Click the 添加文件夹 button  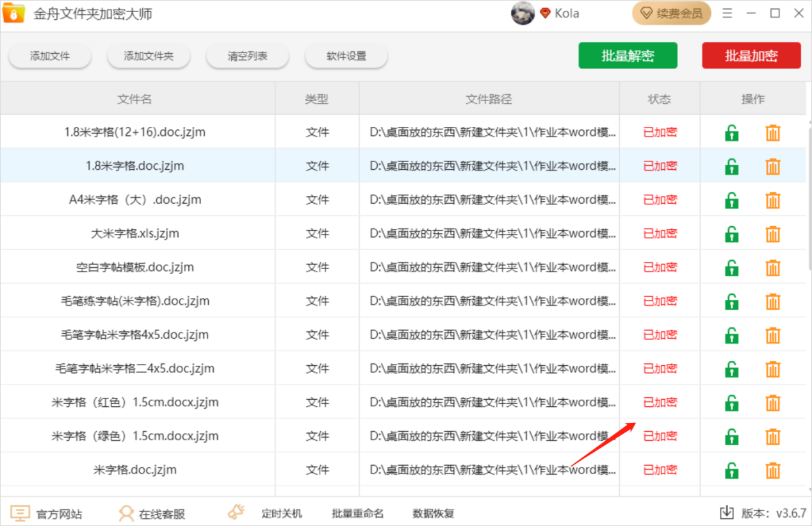coord(149,56)
